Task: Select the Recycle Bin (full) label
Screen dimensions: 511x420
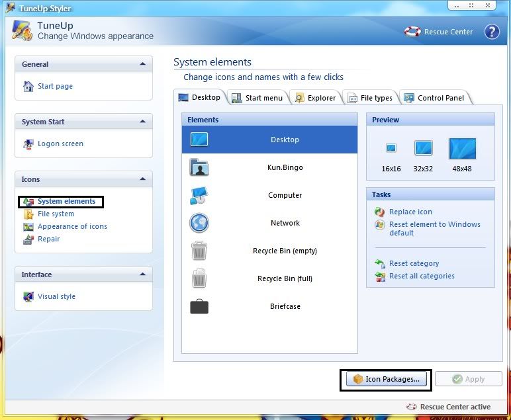Action: (285, 278)
